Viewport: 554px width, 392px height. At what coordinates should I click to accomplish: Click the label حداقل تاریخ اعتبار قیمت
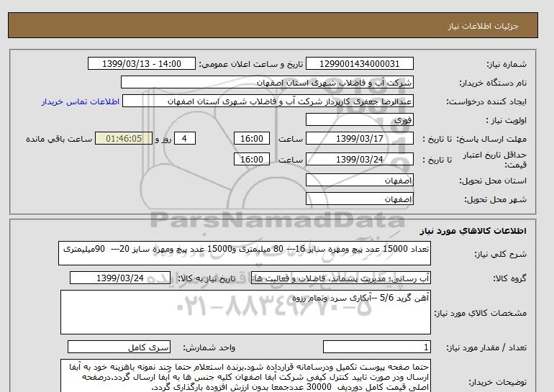495,160
